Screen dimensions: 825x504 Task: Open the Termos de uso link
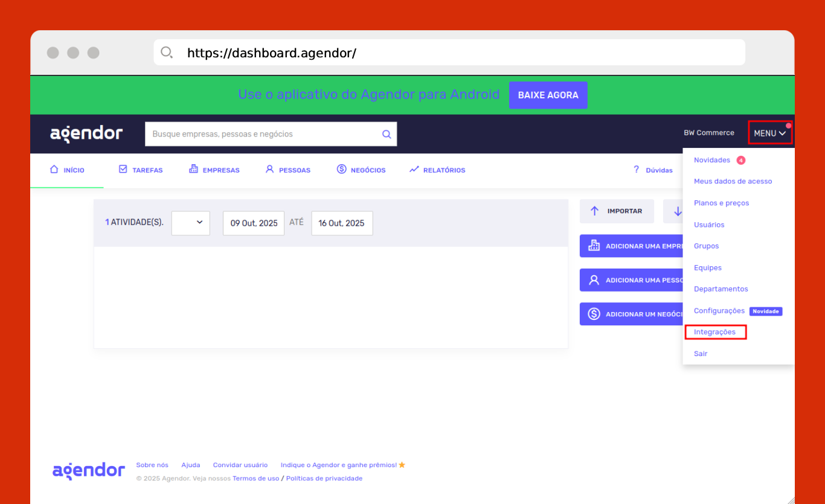(255, 478)
